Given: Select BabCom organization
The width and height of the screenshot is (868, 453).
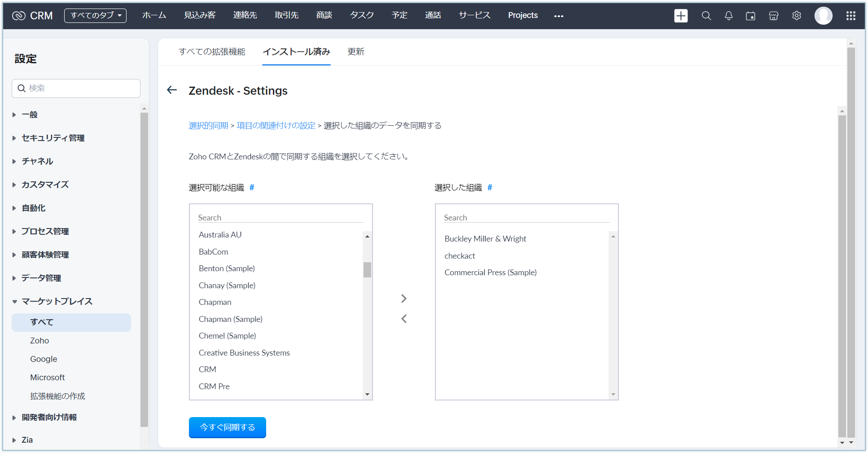Looking at the screenshot, I should 213,252.
